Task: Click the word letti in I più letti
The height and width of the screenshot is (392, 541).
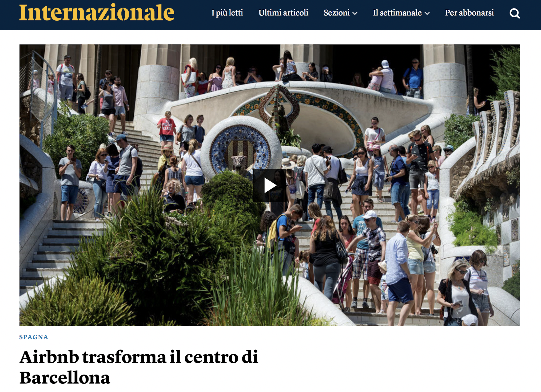Action: click(236, 13)
